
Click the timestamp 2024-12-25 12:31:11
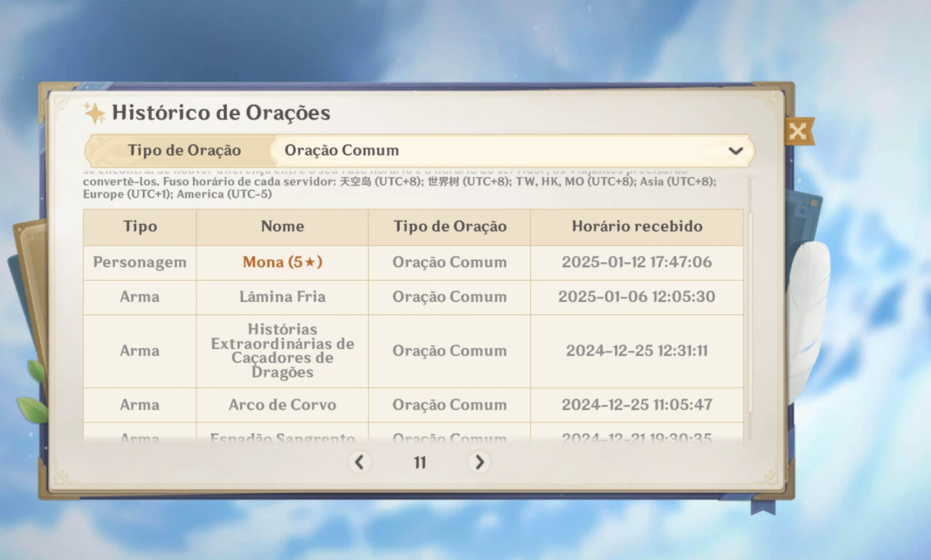coord(637,351)
